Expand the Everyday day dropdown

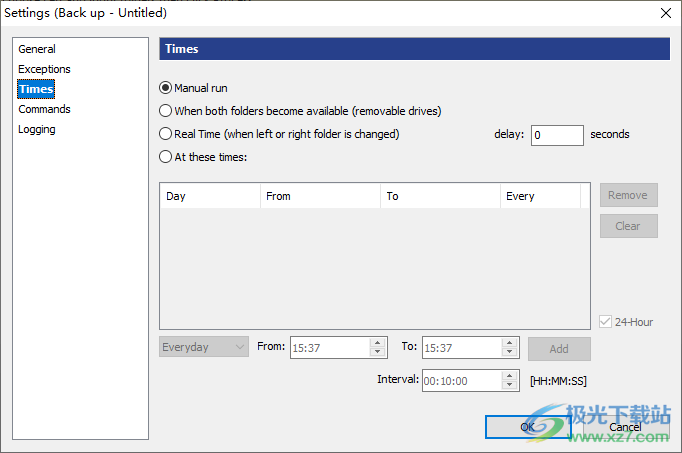click(204, 348)
